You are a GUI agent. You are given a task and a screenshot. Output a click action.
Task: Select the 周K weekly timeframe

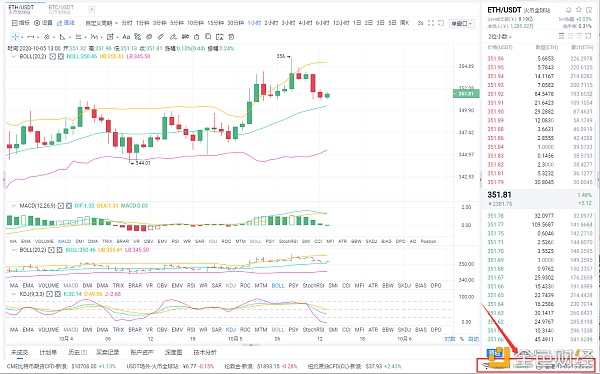click(404, 23)
